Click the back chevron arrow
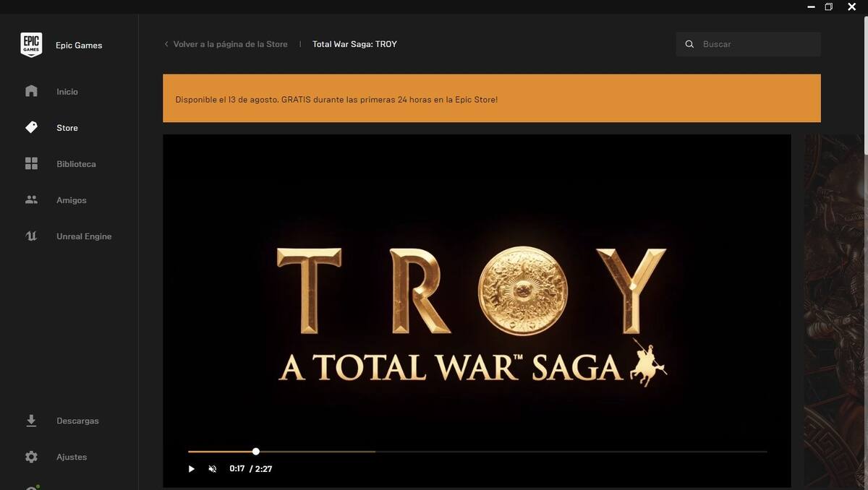Screen dimensions: 868x490 166,44
